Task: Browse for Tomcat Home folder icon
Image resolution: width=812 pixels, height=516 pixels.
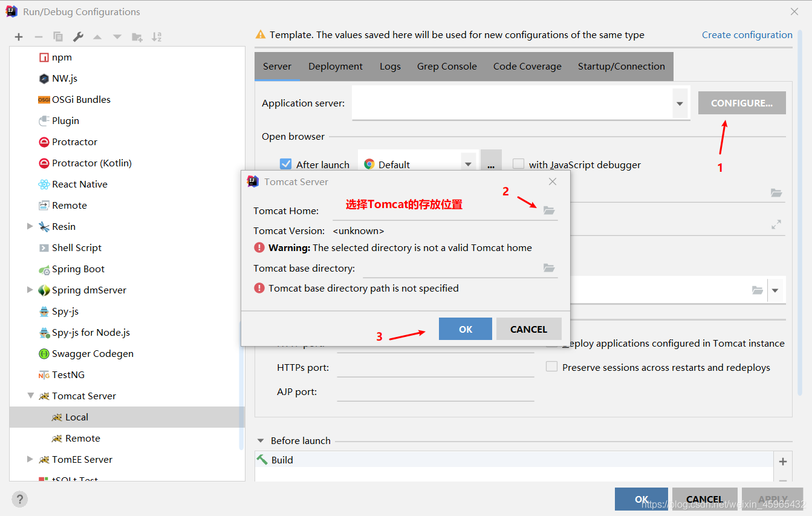Action: coord(549,211)
